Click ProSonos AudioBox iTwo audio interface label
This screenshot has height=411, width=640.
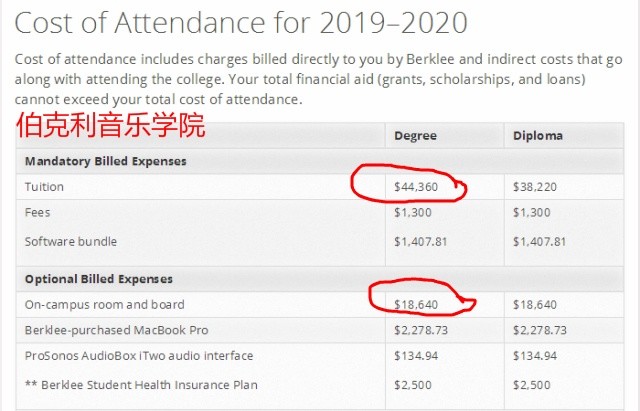click(x=139, y=356)
